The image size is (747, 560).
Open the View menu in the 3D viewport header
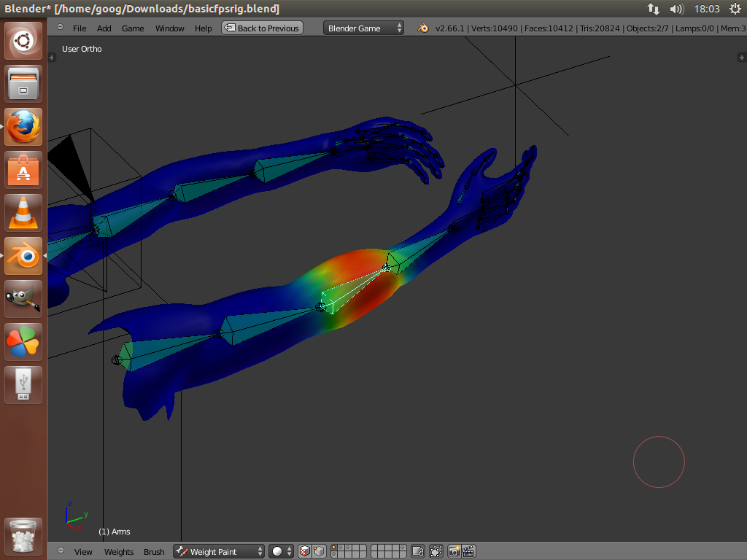[83, 551]
